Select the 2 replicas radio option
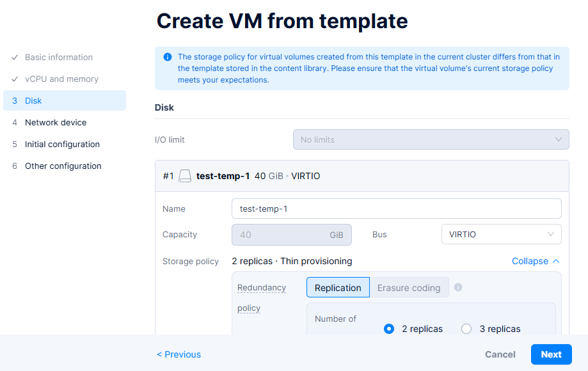Image resolution: width=588 pixels, height=371 pixels. [x=389, y=329]
